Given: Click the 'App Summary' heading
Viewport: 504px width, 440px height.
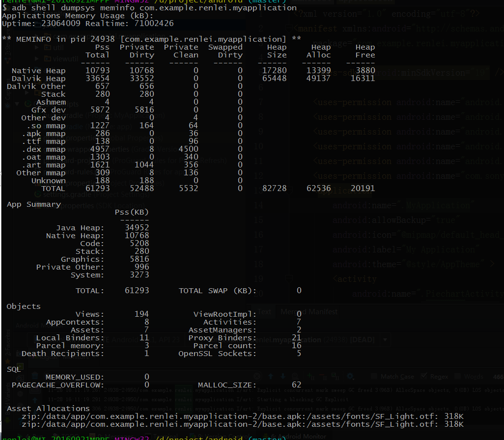Looking at the screenshot, I should 34,204.
